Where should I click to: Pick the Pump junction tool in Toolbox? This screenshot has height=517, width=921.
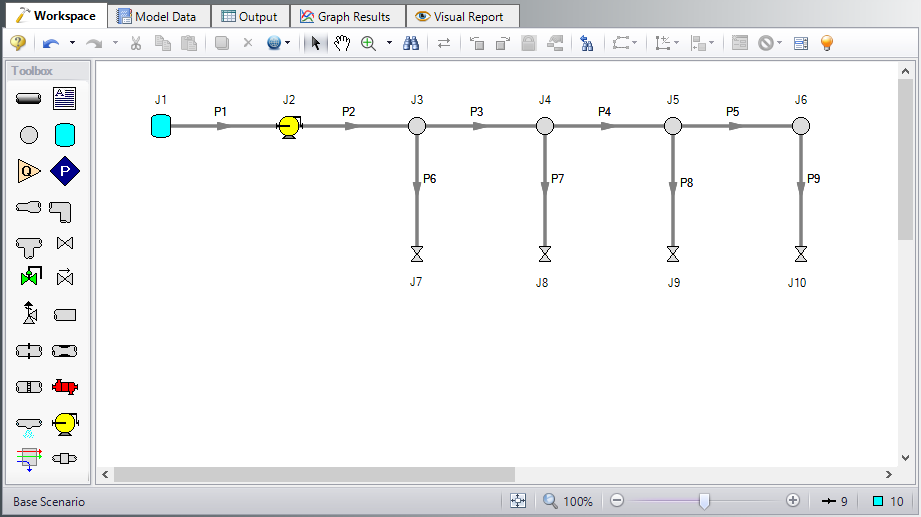65,423
